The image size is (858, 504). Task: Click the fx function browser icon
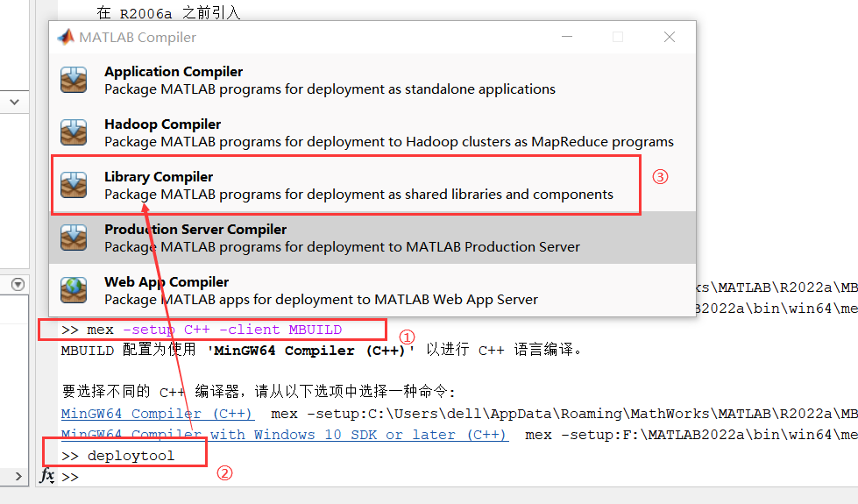coord(47,476)
